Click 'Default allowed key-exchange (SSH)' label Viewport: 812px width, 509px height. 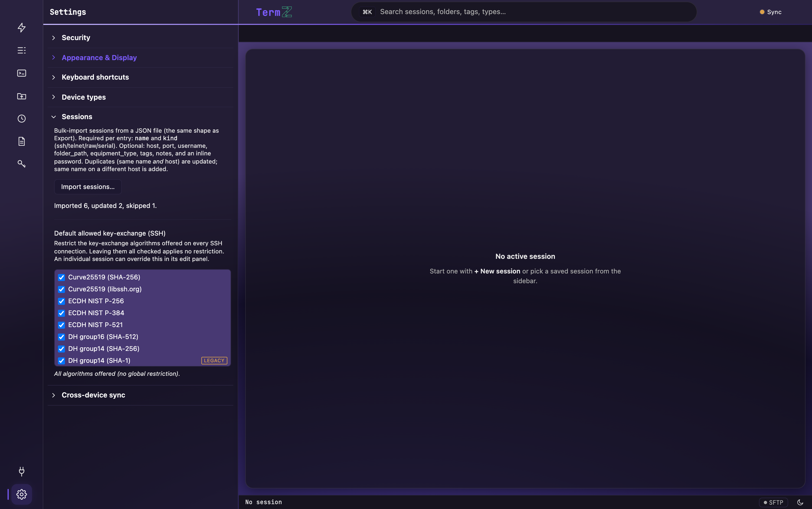(x=110, y=233)
